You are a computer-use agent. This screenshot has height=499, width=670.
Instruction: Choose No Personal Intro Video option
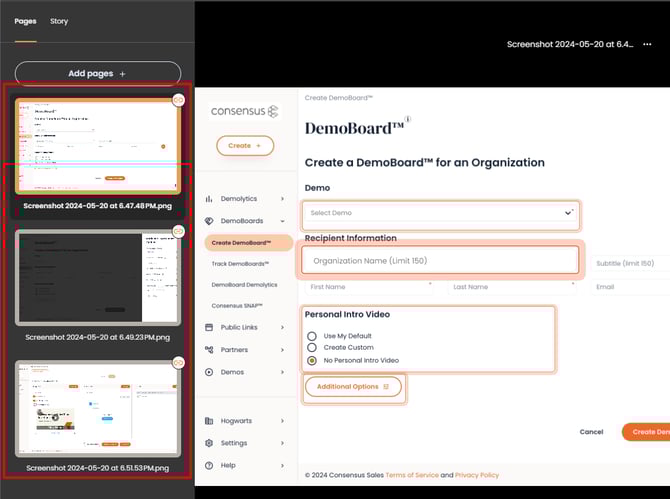[x=313, y=360]
